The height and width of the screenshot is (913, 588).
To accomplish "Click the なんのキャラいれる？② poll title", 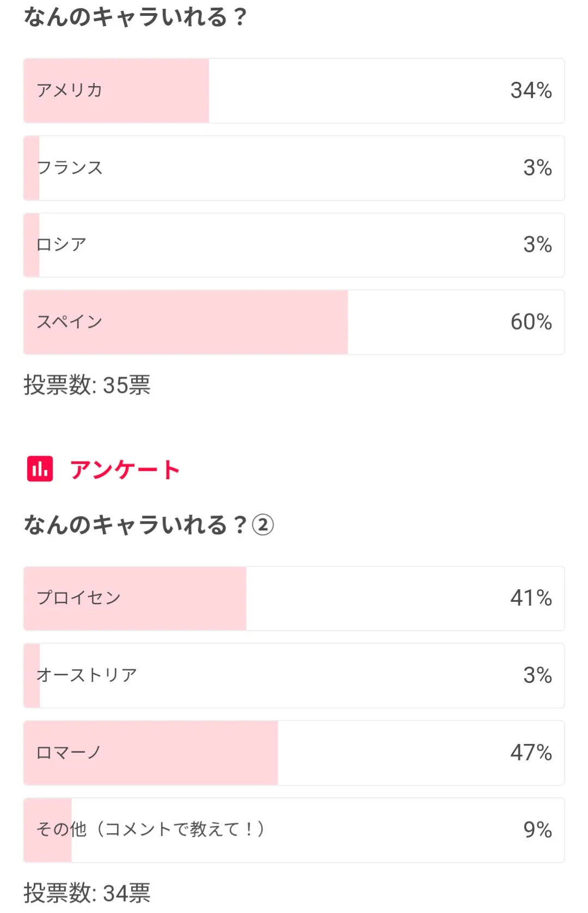I will pos(148,525).
